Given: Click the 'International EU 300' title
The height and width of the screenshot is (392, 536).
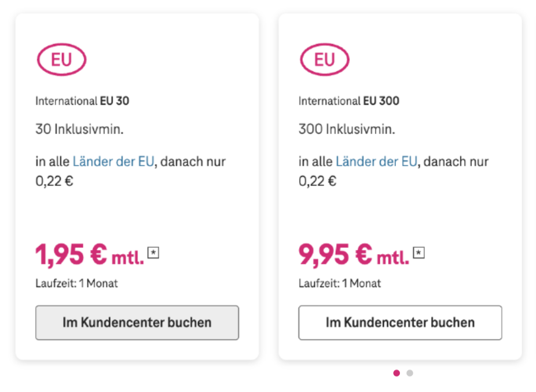Looking at the screenshot, I should (348, 101).
